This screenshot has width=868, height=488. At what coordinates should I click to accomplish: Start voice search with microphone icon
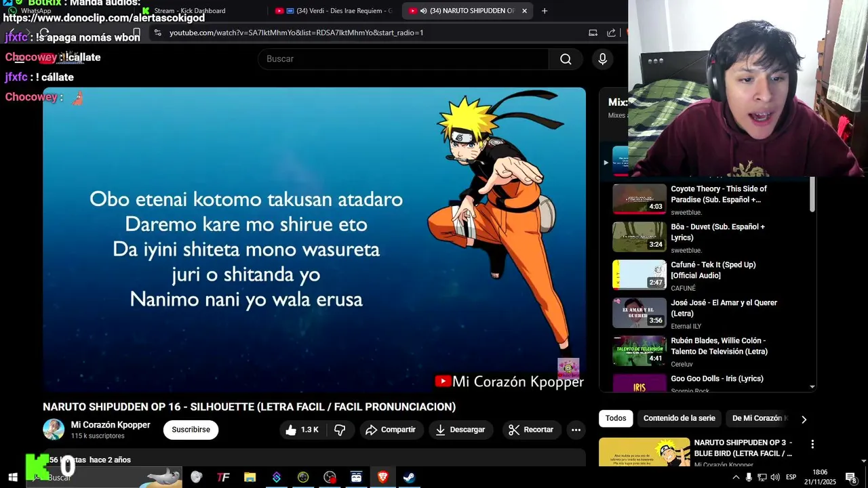(602, 59)
